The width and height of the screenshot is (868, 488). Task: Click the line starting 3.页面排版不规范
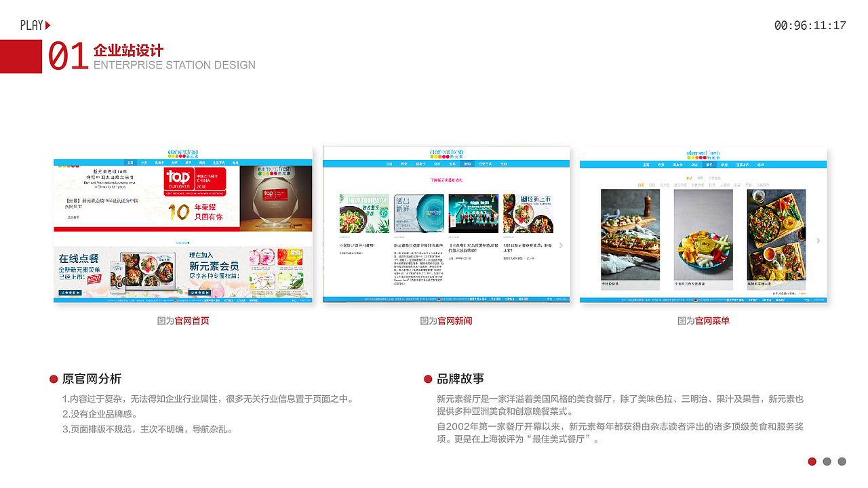click(x=148, y=429)
